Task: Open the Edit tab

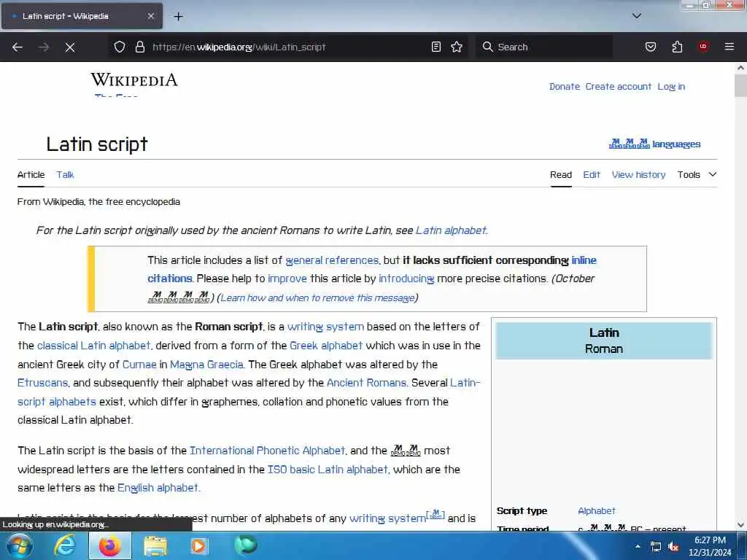Action: tap(592, 175)
